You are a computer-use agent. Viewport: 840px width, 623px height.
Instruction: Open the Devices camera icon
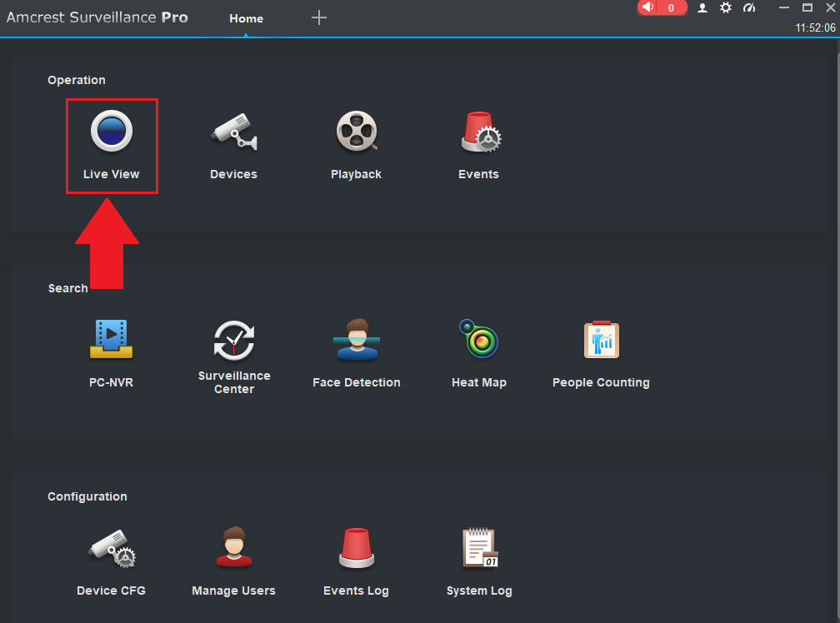(233, 132)
